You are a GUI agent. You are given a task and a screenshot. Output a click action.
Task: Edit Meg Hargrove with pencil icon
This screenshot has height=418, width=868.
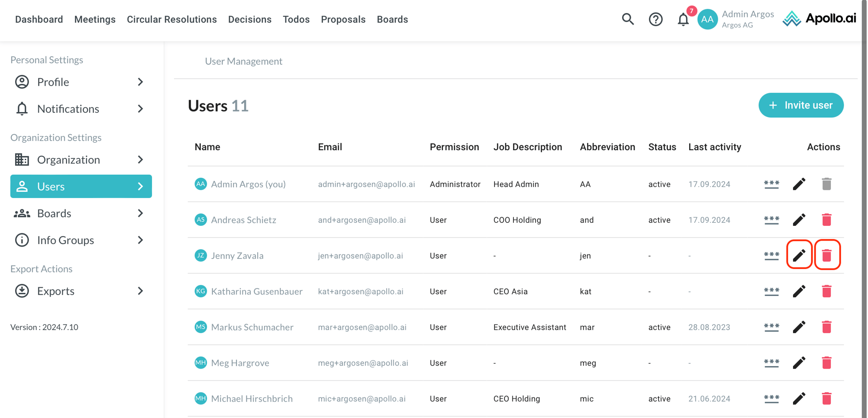[799, 363]
